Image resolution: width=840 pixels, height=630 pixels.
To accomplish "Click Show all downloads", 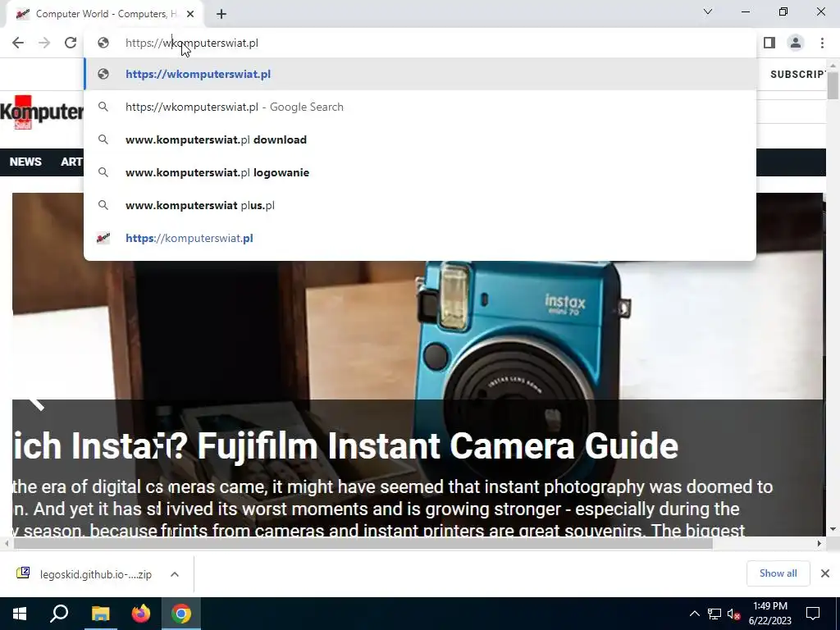I will coord(778,573).
